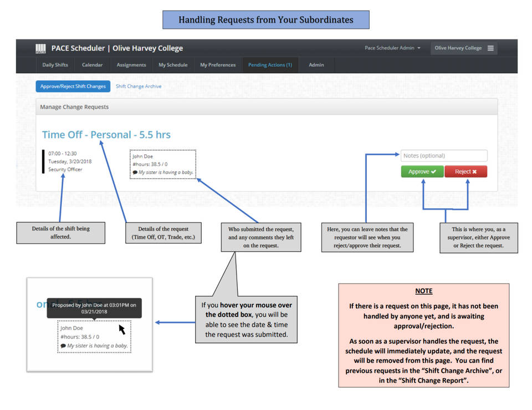Screen dimensions: 532x410
Task: Click the Reject button
Action: coord(465,171)
